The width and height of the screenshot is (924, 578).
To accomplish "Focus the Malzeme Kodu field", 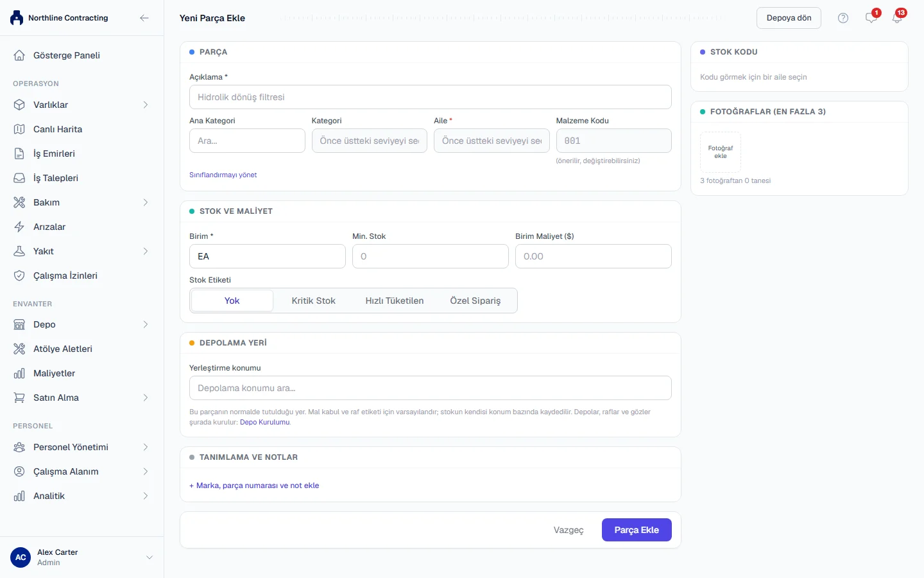I will click(x=614, y=141).
